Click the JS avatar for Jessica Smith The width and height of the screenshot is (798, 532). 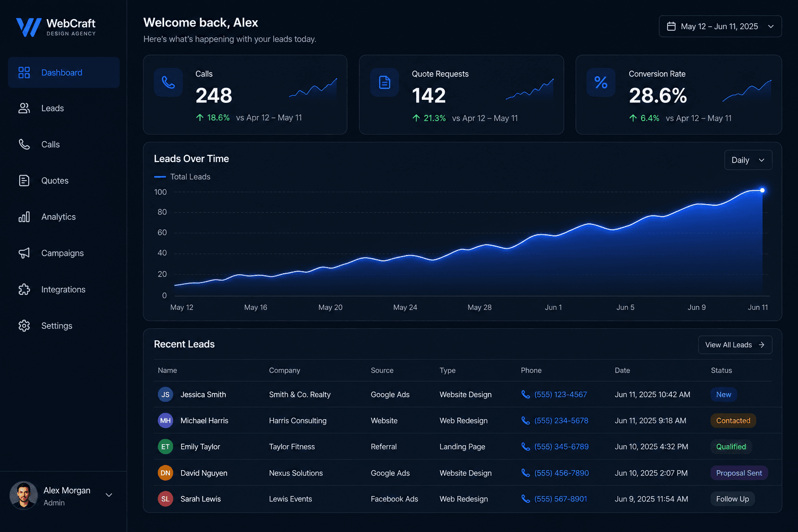pos(165,394)
